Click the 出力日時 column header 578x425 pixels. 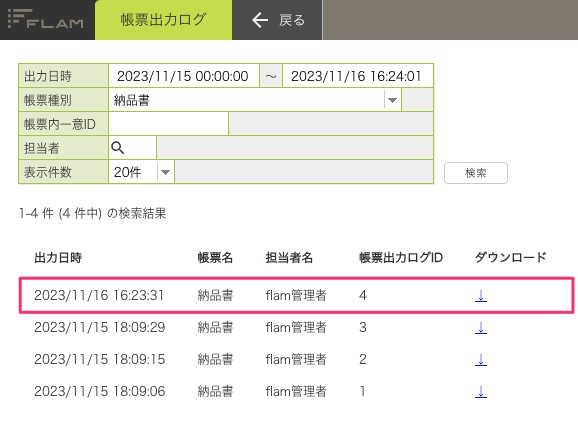pyautogui.click(x=58, y=258)
